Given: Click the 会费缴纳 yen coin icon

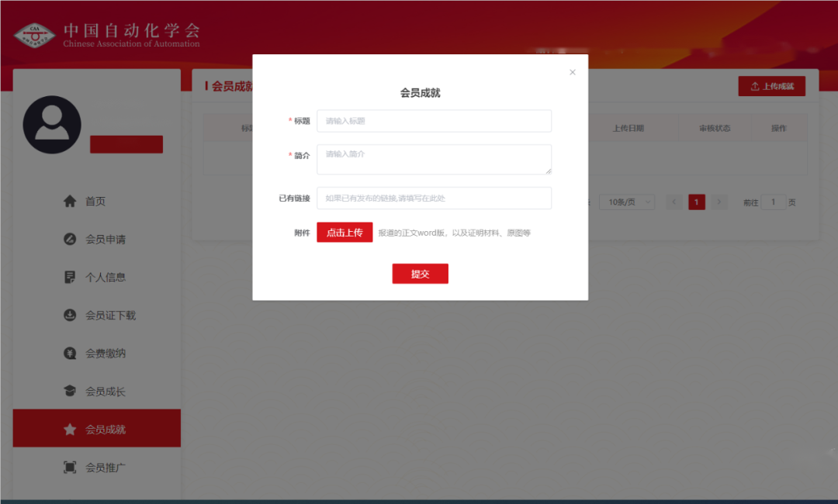Looking at the screenshot, I should pyautogui.click(x=70, y=354).
